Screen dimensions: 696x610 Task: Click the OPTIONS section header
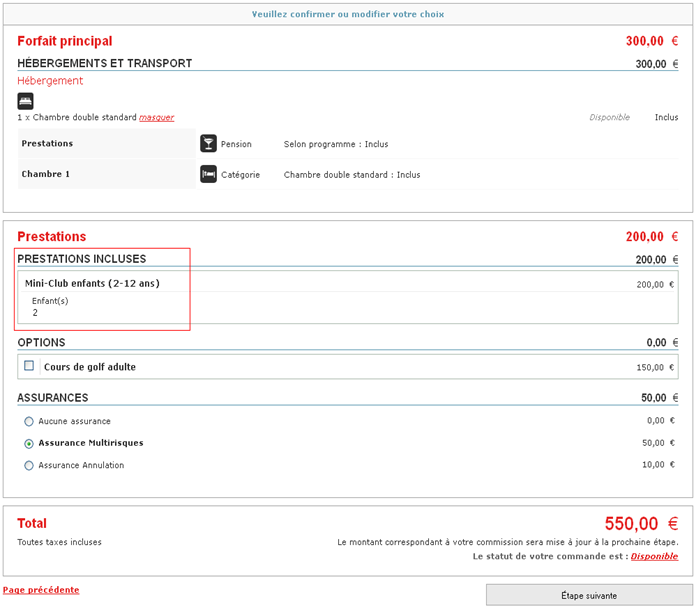(x=41, y=342)
